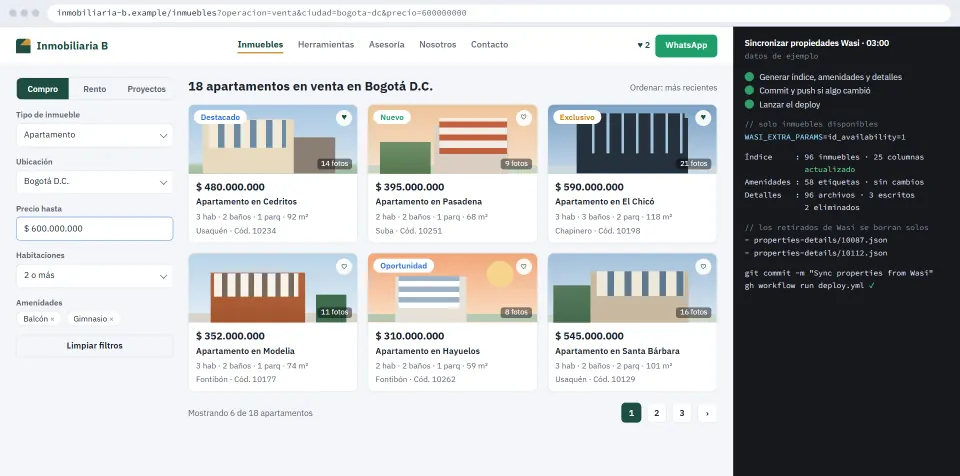
Task: Click the $ 310.000.000 price
Action: click(x=410, y=336)
